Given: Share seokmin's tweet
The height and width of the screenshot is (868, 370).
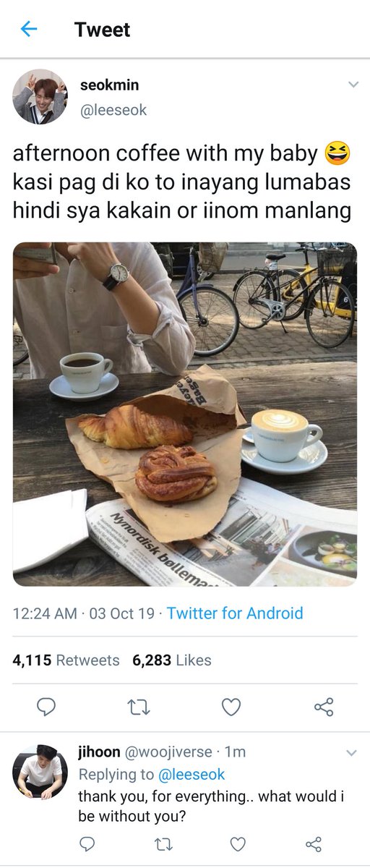Looking at the screenshot, I should tap(324, 707).
